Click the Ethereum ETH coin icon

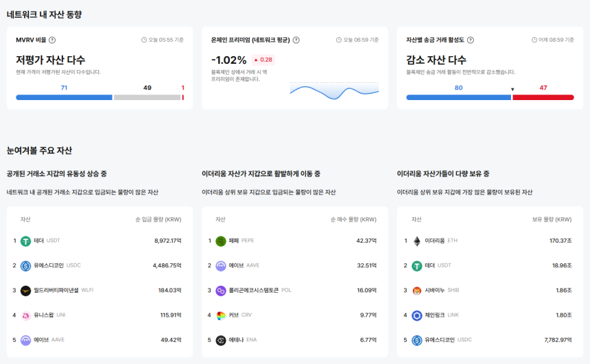[416, 241]
